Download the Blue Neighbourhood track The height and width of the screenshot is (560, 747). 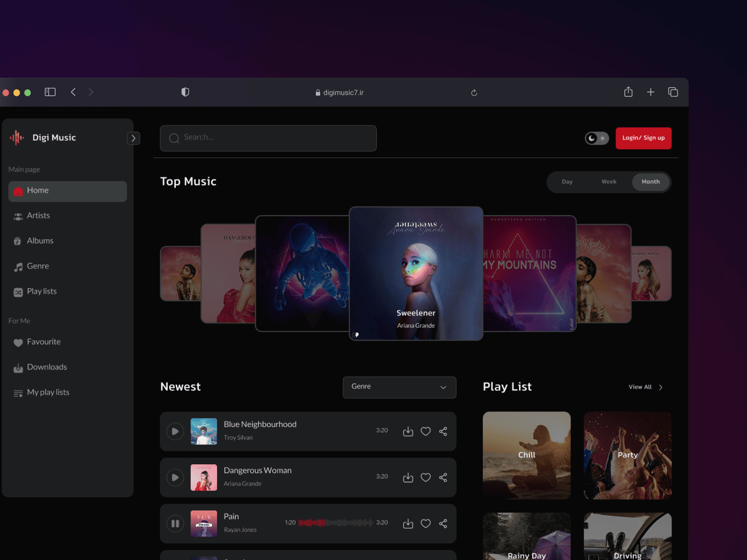pos(408,431)
